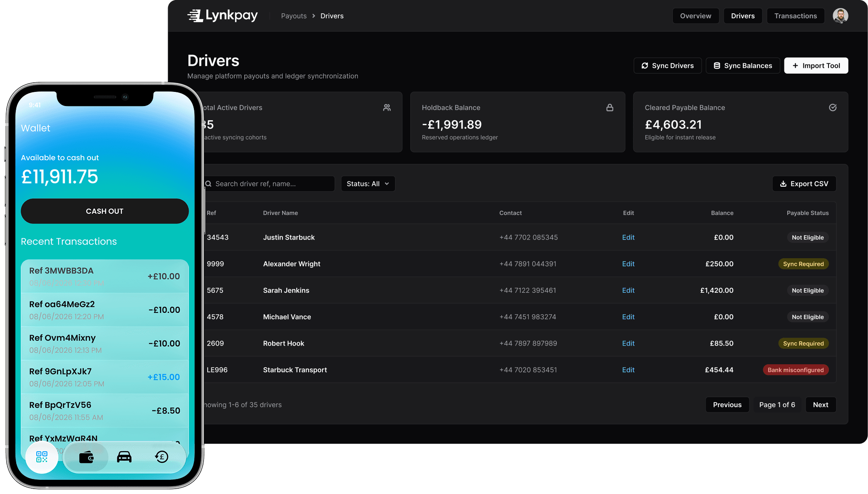Edit Justin Starbuck's driver record
The width and height of the screenshot is (868, 494).
coord(628,237)
